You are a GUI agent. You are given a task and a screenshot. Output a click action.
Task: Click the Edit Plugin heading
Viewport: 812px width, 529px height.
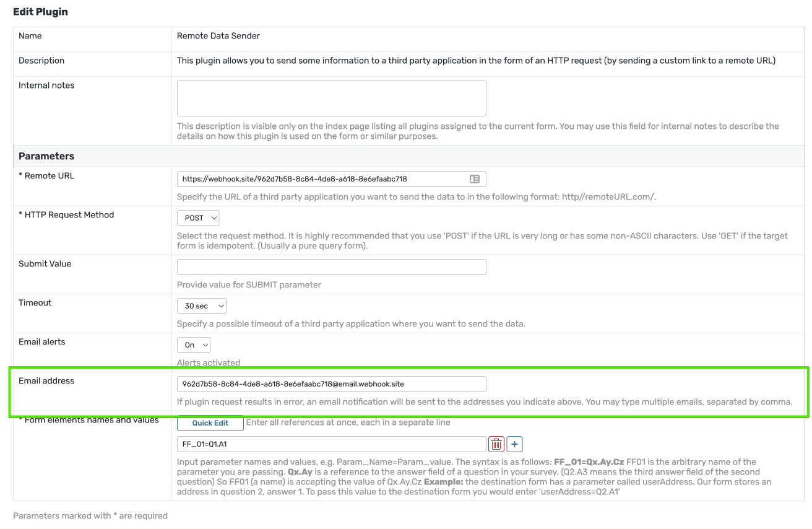(40, 11)
